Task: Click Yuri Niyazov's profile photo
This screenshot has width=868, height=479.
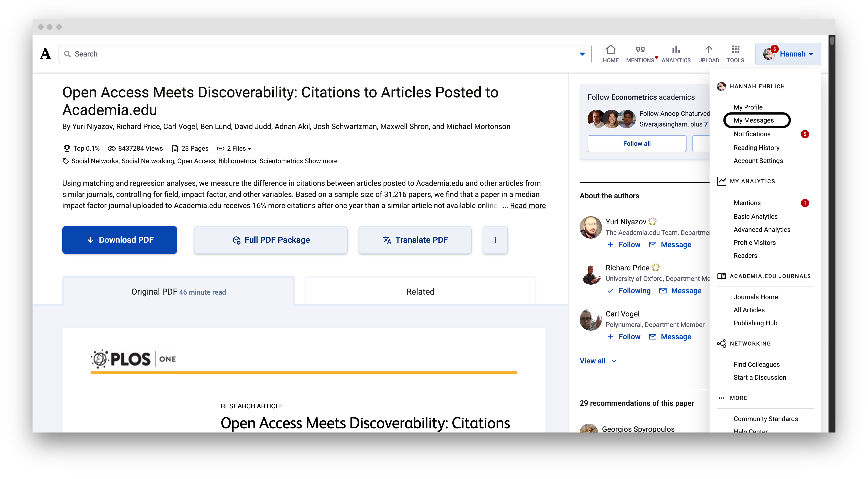Action: point(590,227)
